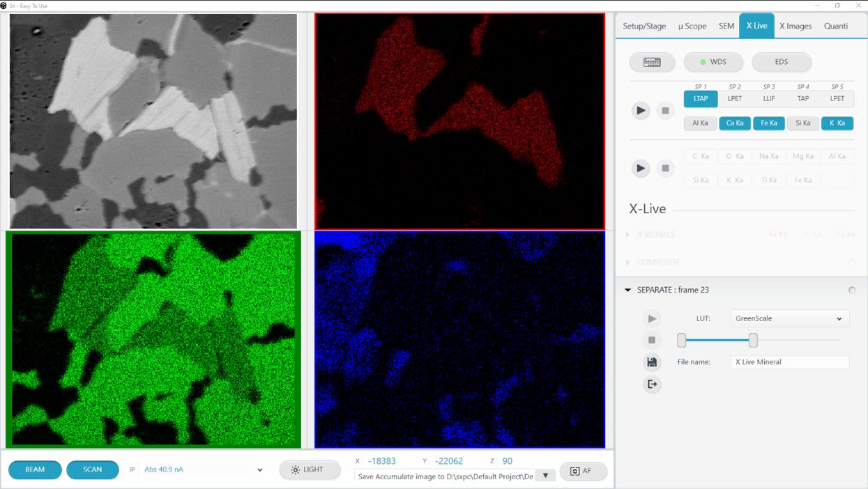Turn on the LIGHT button

(310, 470)
